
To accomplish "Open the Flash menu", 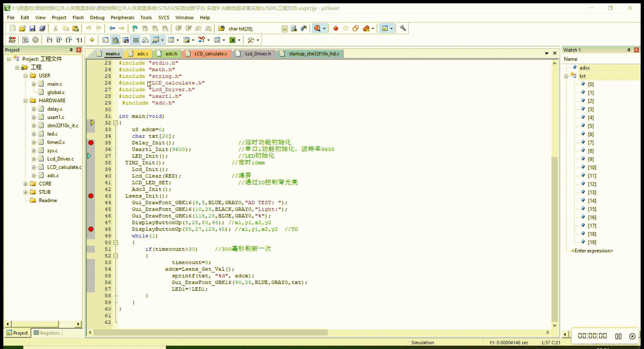I will 78,18.
